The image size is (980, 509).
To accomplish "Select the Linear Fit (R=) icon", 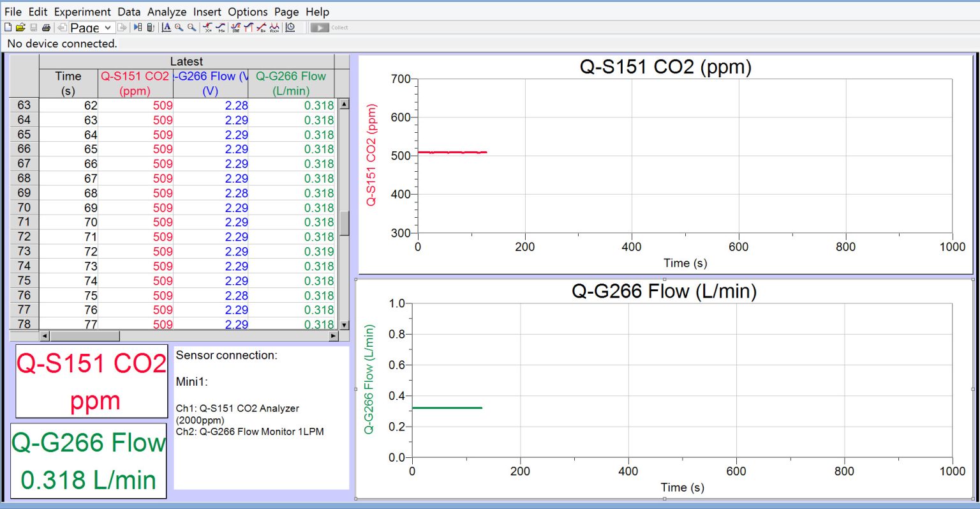I will click(x=261, y=27).
